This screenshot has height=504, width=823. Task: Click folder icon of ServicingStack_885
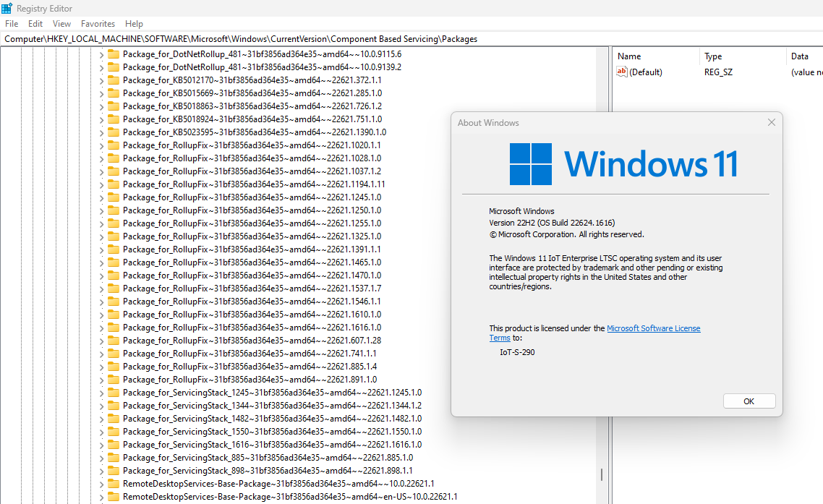click(x=114, y=457)
